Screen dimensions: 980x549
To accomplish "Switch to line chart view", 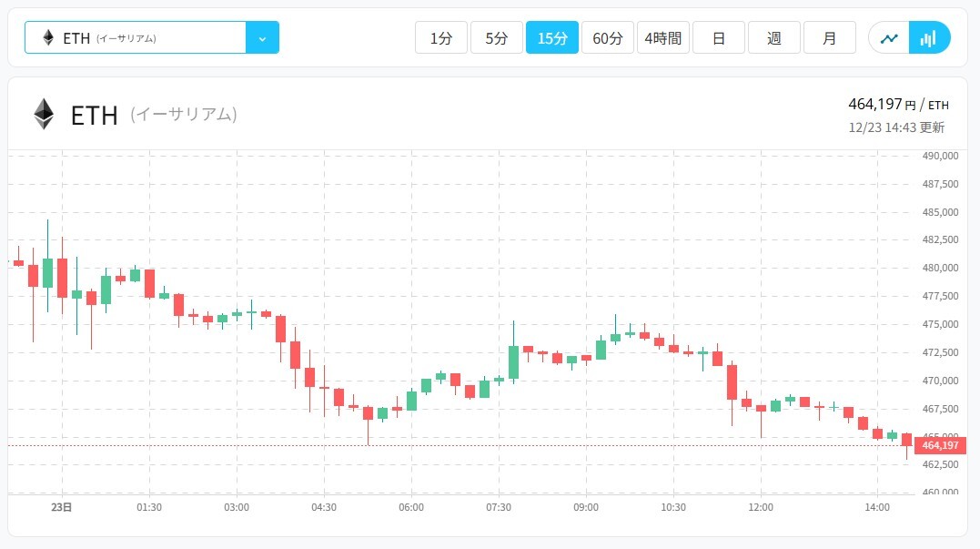I will (x=889, y=38).
